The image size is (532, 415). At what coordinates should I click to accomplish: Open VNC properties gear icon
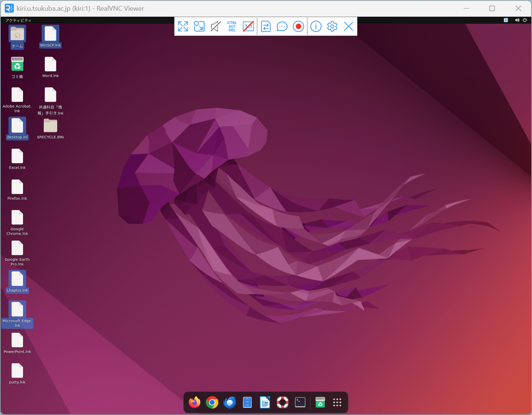(332, 26)
